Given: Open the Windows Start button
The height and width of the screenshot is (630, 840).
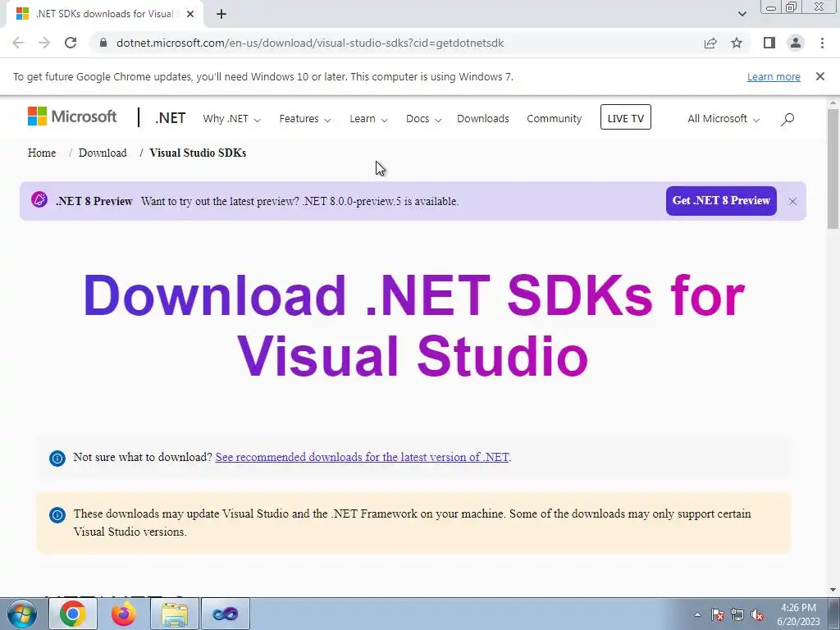Looking at the screenshot, I should click(21, 614).
